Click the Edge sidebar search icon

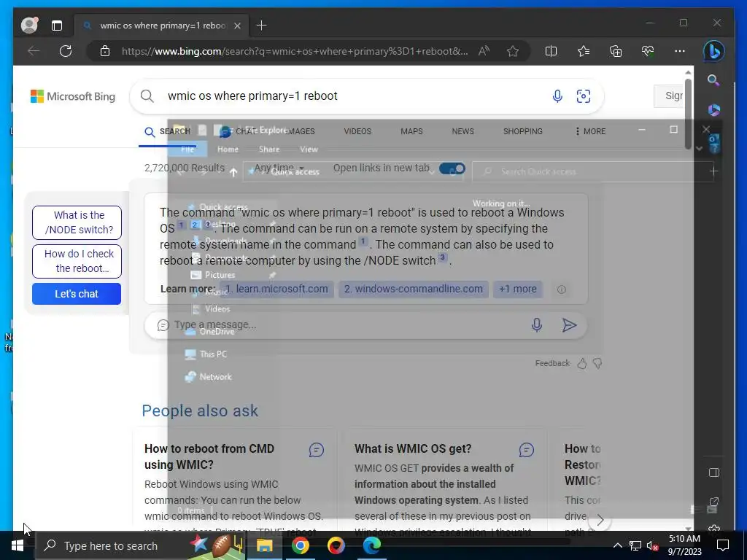pos(713,80)
